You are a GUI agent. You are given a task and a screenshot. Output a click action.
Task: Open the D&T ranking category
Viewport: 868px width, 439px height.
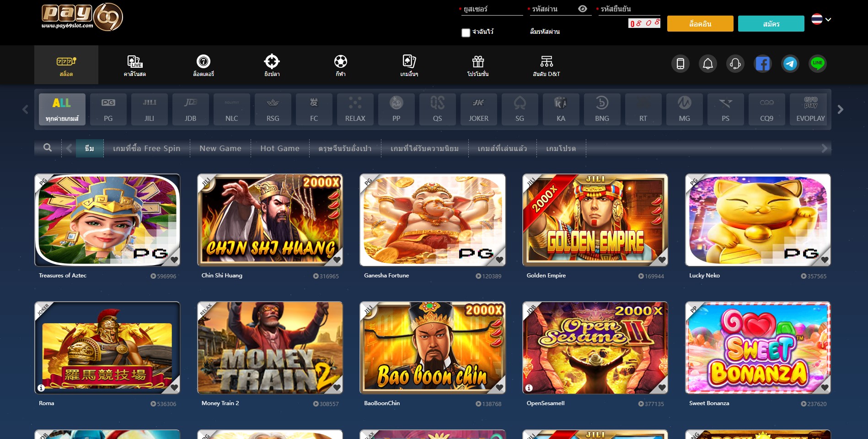click(x=547, y=65)
